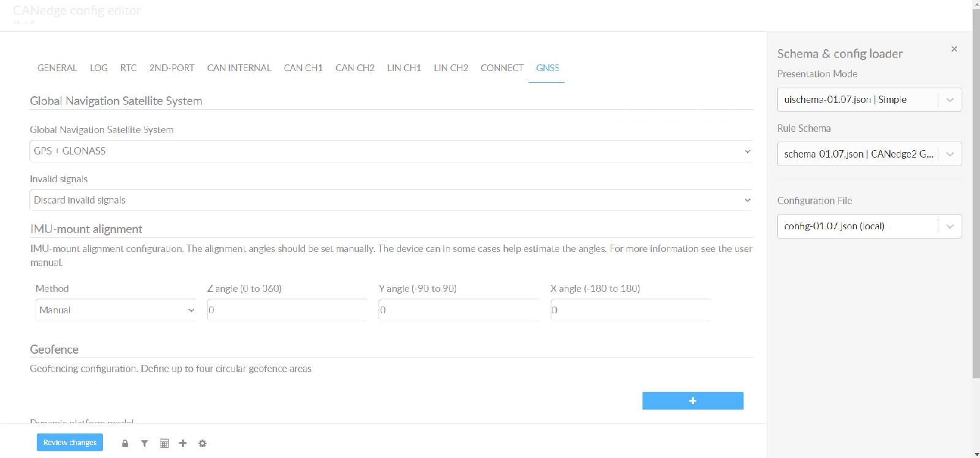Image resolution: width=980 pixels, height=458 pixels.
Task: Open the Discard invalid signals dropdown
Action: coord(391,200)
